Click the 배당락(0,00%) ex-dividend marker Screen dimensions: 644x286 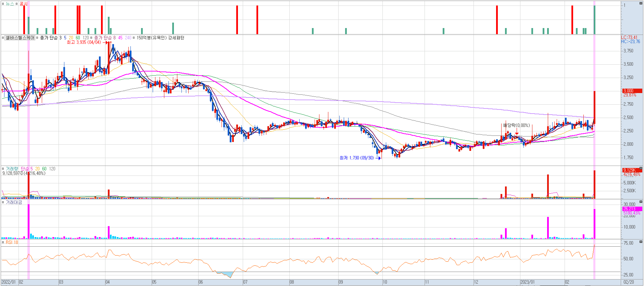point(516,126)
